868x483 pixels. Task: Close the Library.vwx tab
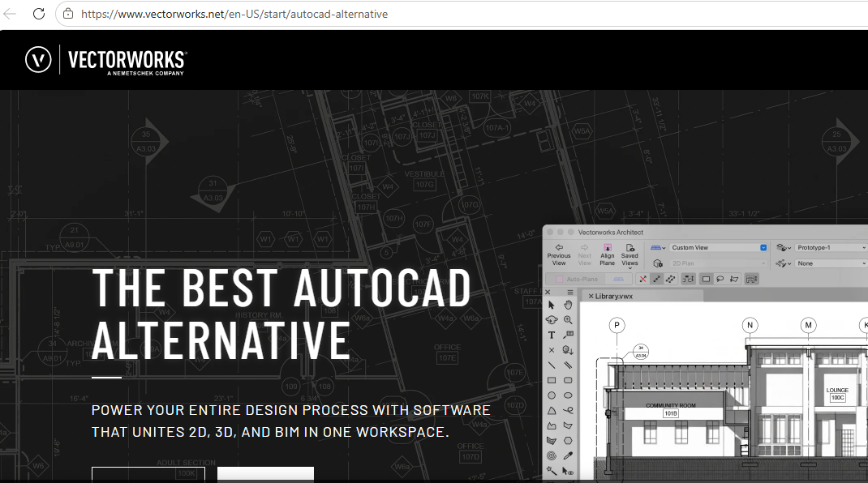coord(591,296)
